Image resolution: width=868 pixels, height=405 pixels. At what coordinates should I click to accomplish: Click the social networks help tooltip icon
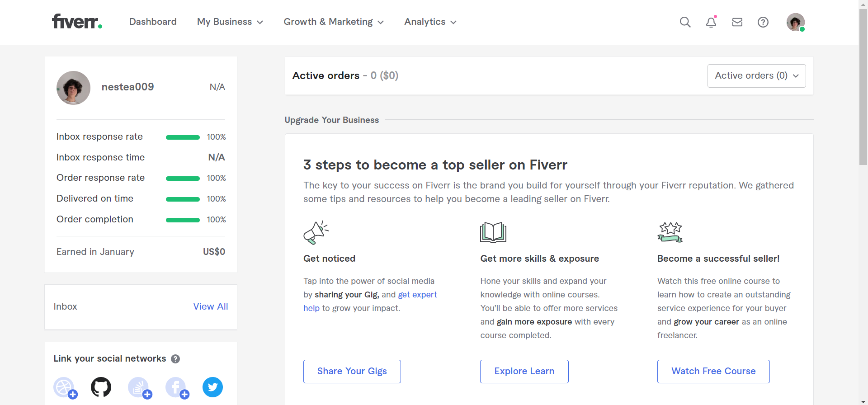(175, 359)
